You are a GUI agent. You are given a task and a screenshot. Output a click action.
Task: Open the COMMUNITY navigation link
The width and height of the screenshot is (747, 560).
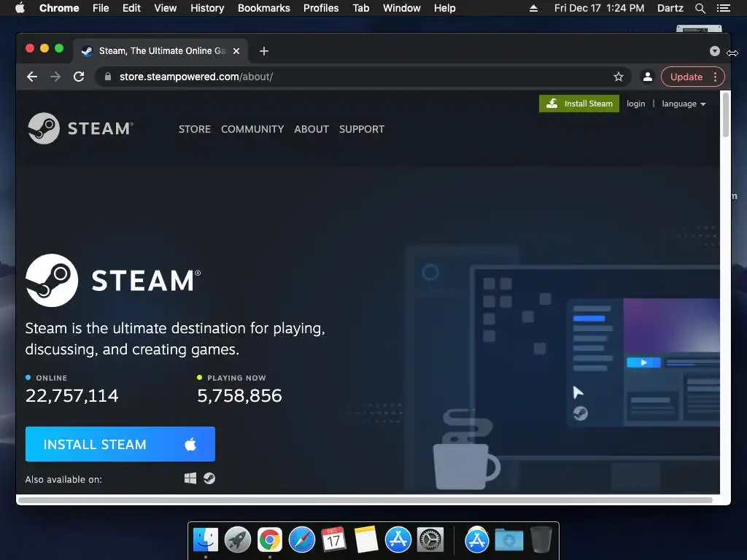point(252,129)
